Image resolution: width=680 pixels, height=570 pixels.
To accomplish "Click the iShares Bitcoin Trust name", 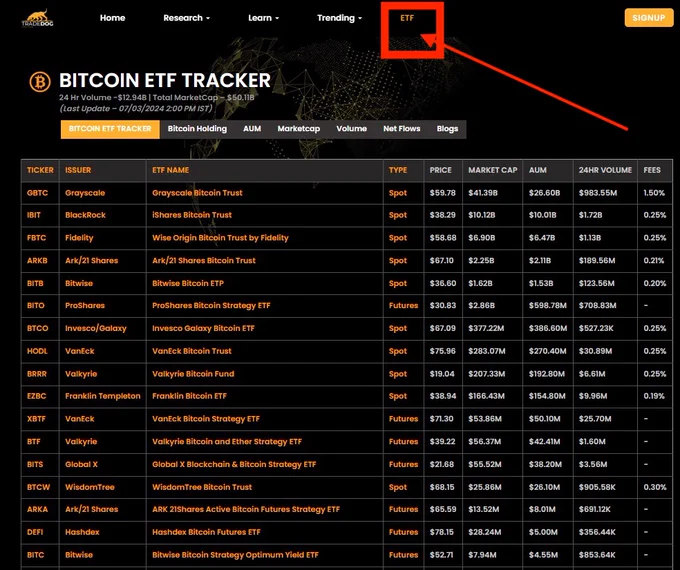I will (192, 215).
